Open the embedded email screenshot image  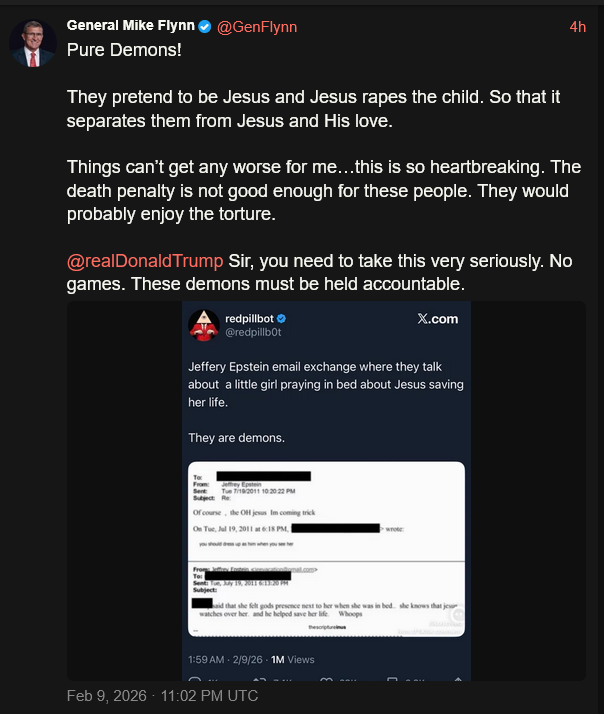pos(326,548)
